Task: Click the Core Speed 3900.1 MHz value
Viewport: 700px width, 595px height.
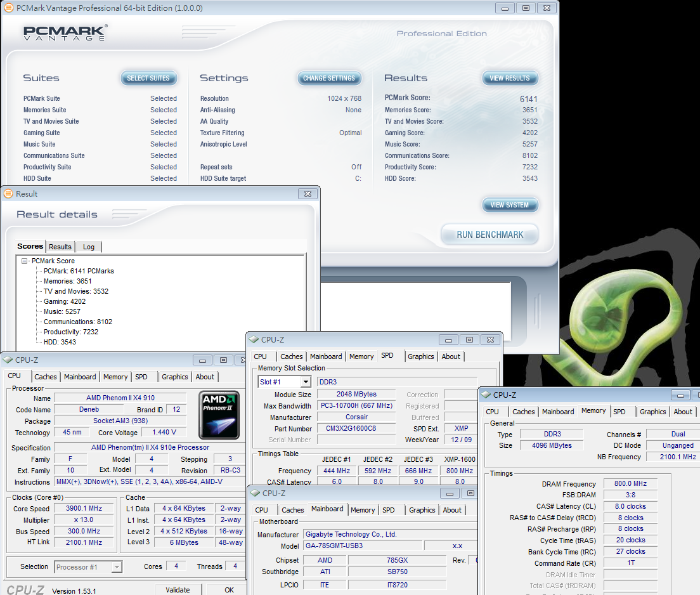Action: [84, 508]
